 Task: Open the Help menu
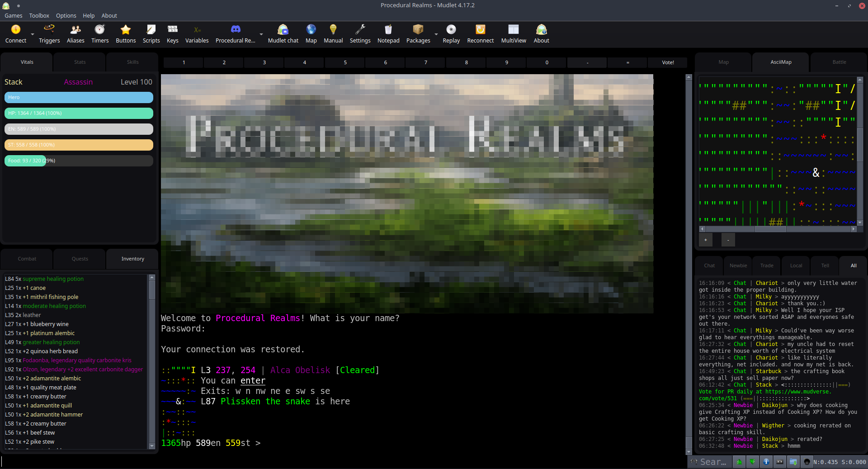tap(89, 15)
